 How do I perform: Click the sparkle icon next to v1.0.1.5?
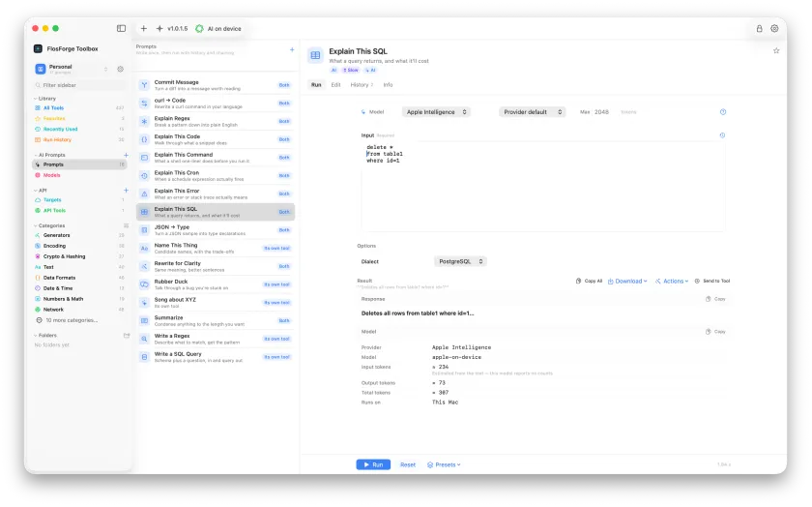[159, 28]
